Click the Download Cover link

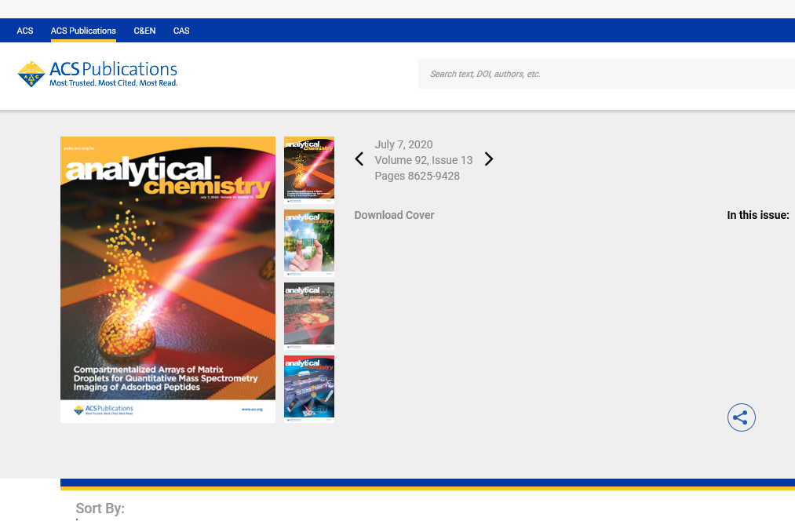pos(394,215)
